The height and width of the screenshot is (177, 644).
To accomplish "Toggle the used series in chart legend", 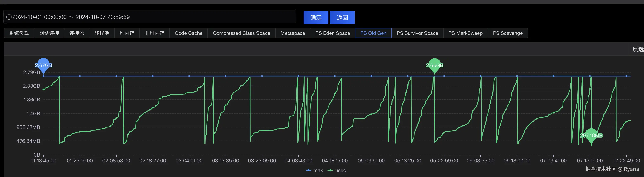I will (x=337, y=170).
